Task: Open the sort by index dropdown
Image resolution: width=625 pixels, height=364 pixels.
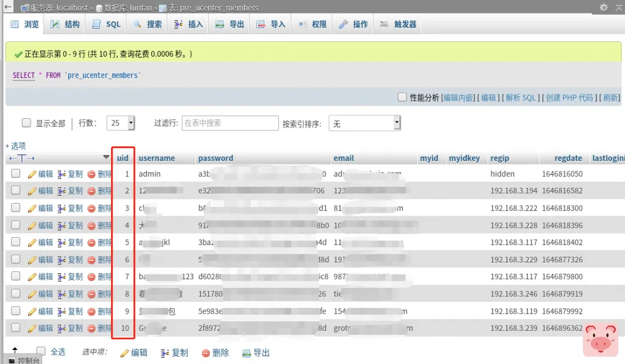Action: [x=364, y=123]
